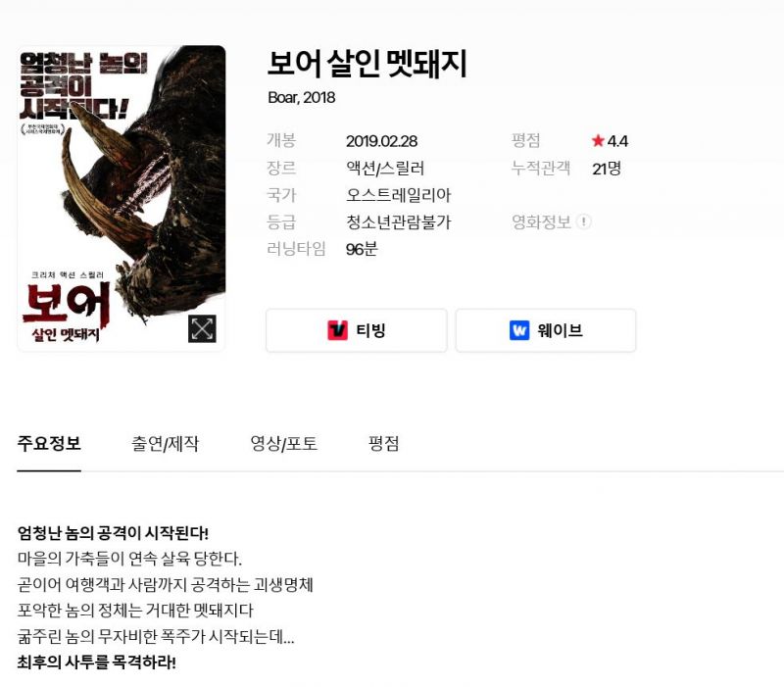
Task: Click the Boar movie poster thumbnail
Action: 122,198
